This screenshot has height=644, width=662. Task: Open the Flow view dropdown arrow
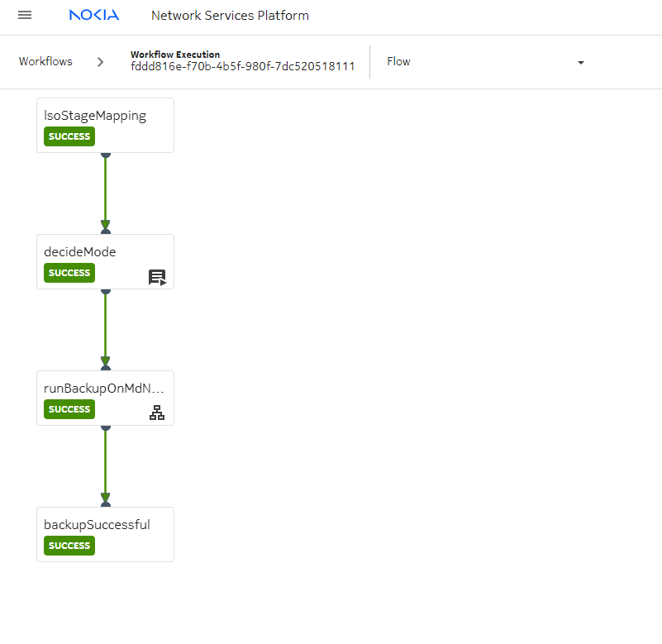[580, 63]
